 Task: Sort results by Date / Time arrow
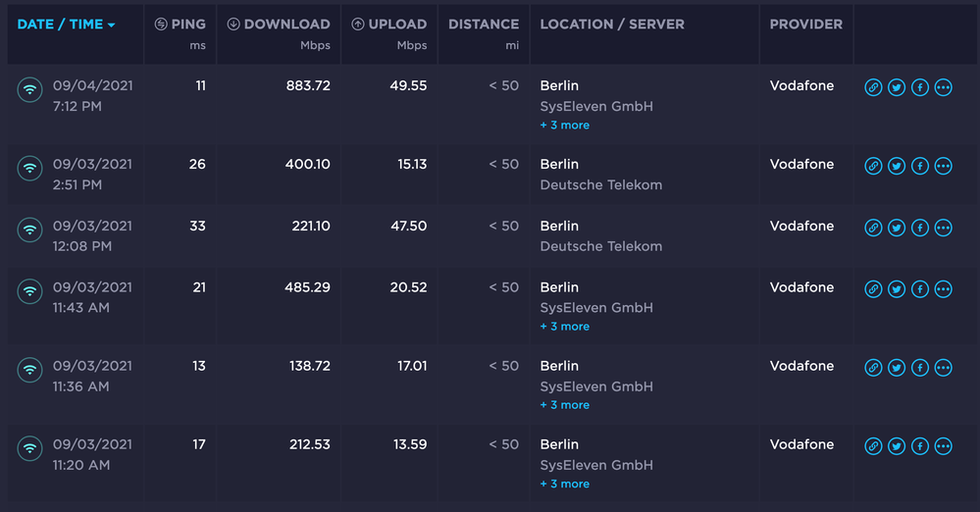(x=111, y=25)
